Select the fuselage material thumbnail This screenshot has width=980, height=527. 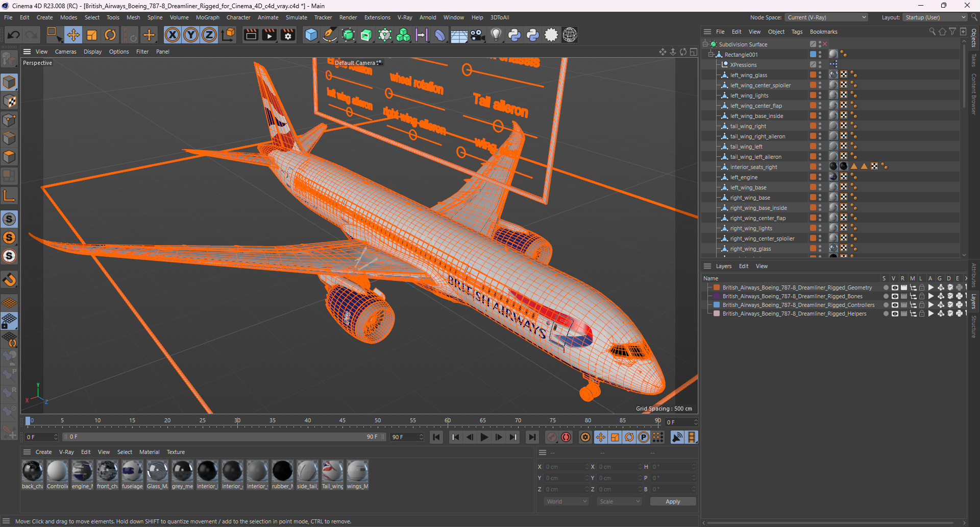132,471
